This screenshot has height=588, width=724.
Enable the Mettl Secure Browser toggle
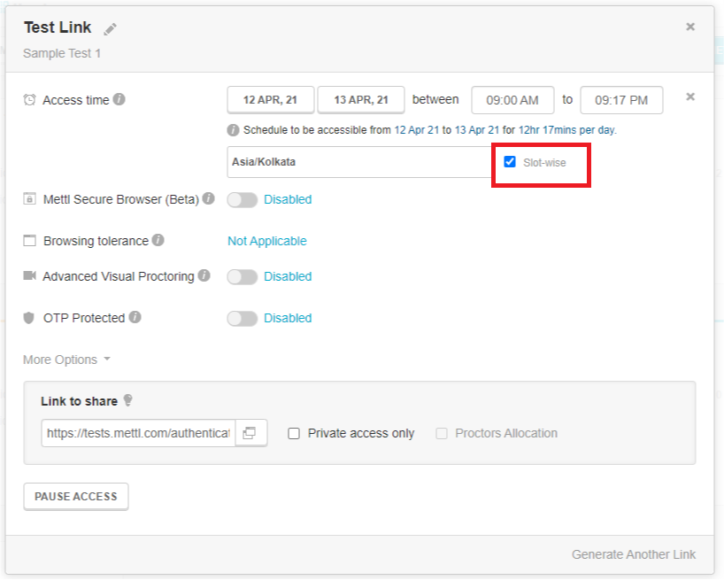[x=241, y=199]
